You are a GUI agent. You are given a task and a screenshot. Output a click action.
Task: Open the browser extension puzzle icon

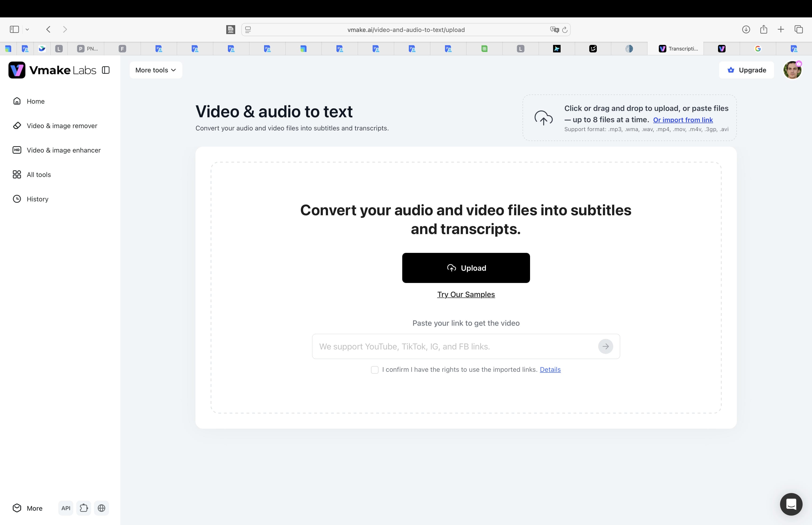point(83,508)
